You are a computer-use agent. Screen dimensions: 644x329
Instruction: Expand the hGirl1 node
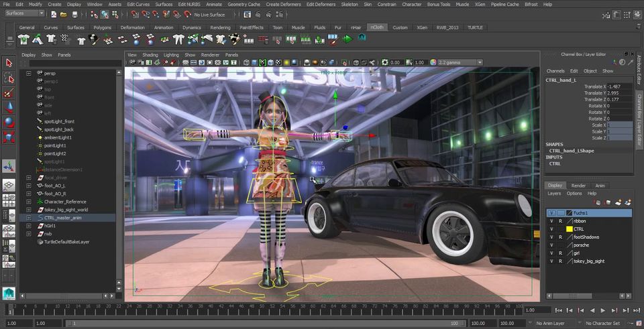coord(29,226)
